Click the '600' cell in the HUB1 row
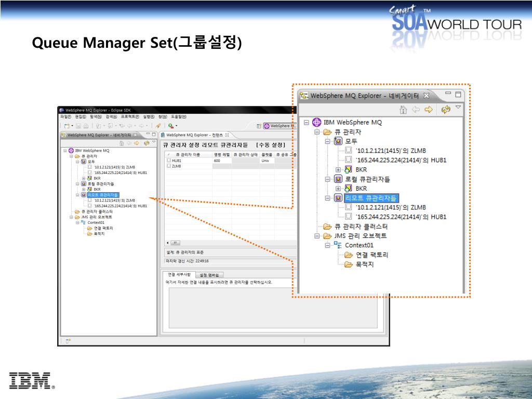This screenshot has height=399, width=532. coord(222,161)
